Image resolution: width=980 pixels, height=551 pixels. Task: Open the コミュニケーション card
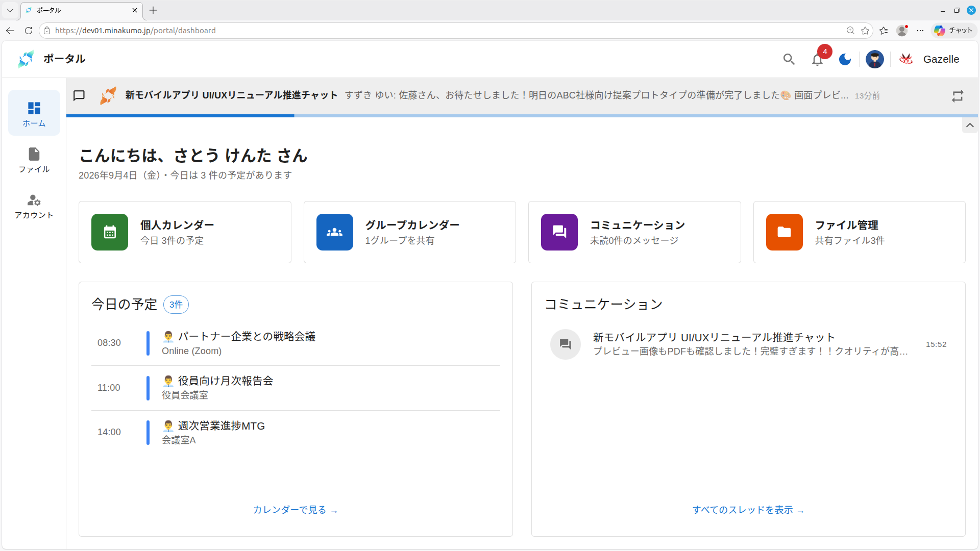coord(634,232)
